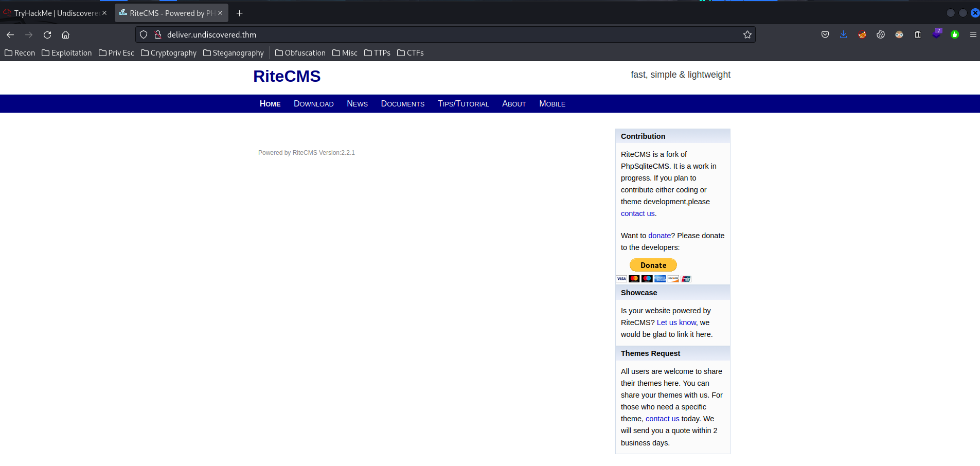Image resolution: width=980 pixels, height=466 pixels.
Task: Click the payment cards image under Donate
Action: pos(653,279)
